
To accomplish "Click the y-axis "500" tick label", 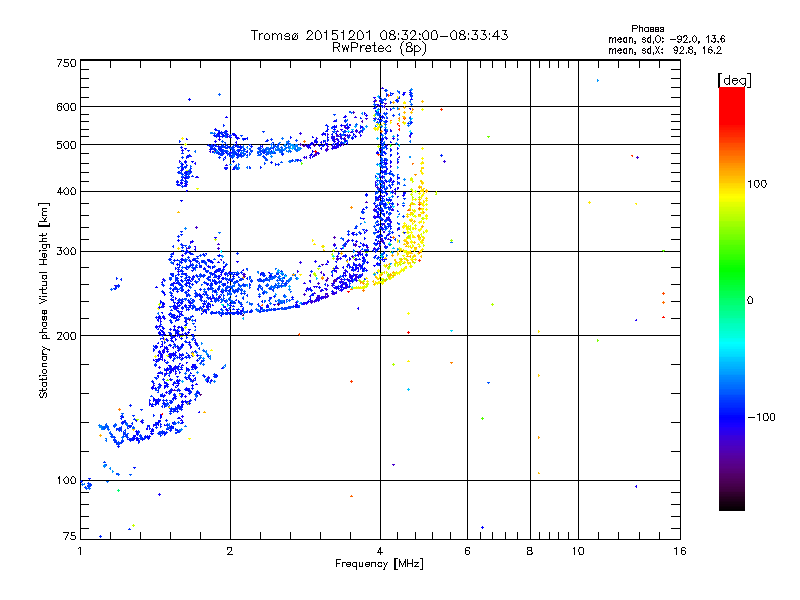I will [x=66, y=145].
